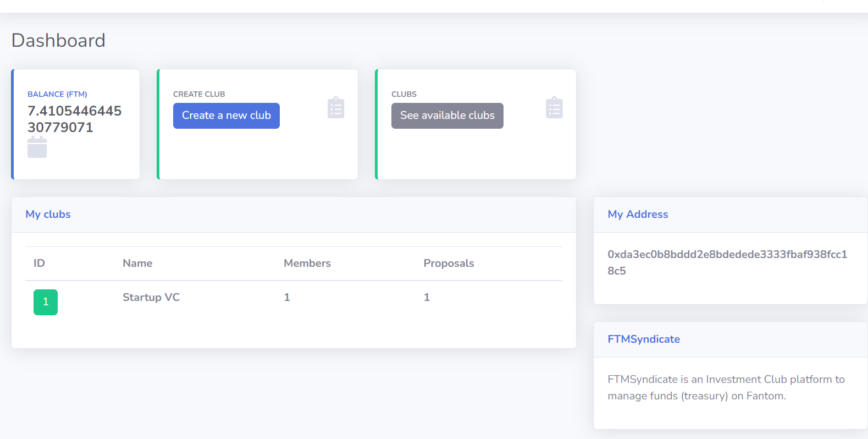Click the ID column header

click(x=39, y=264)
